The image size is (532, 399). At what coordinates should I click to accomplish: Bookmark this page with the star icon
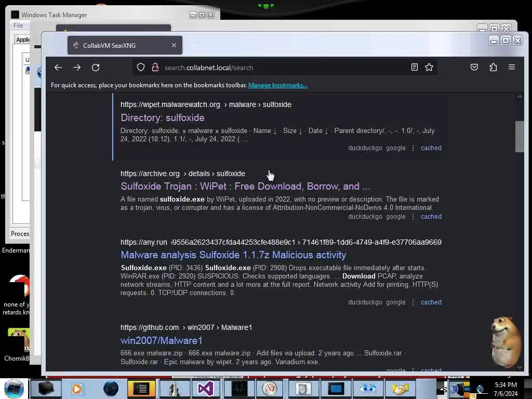tap(429, 67)
